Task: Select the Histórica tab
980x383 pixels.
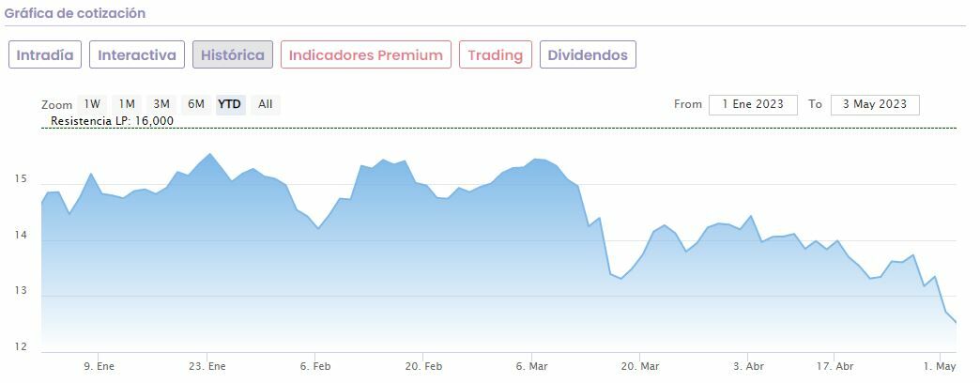Action: 233,54
